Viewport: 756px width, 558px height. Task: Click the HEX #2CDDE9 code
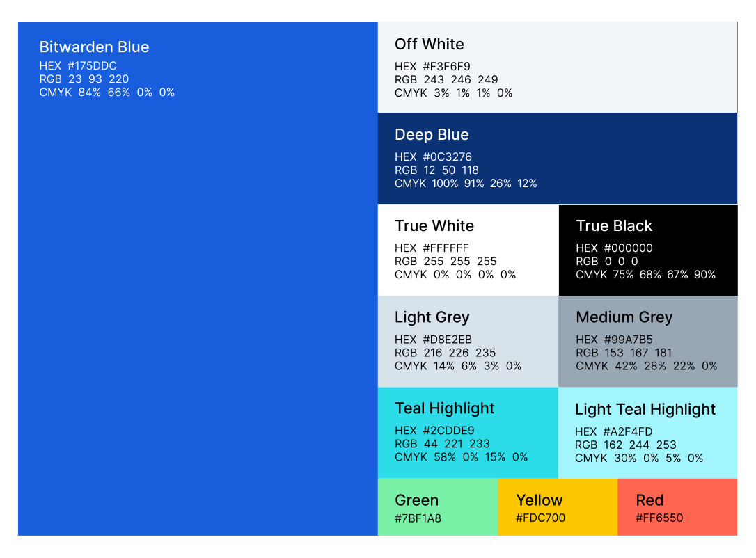[434, 431]
